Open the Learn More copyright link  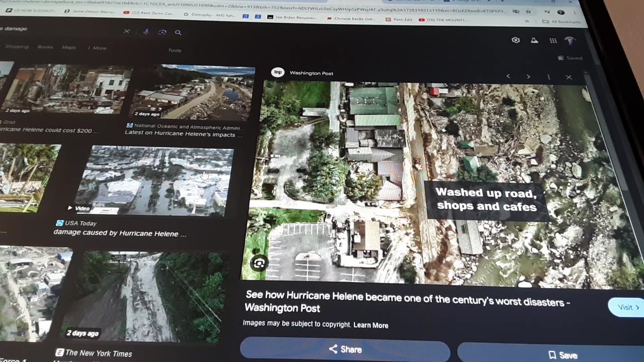coord(371,325)
